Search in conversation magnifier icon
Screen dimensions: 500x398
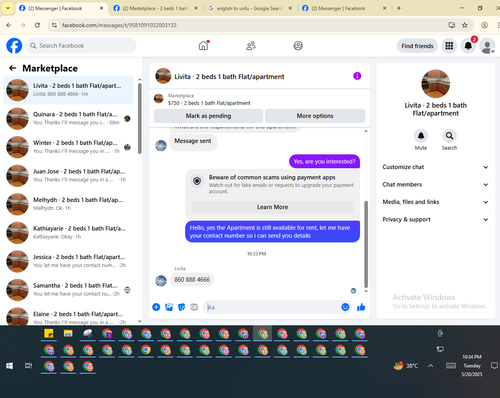click(449, 136)
